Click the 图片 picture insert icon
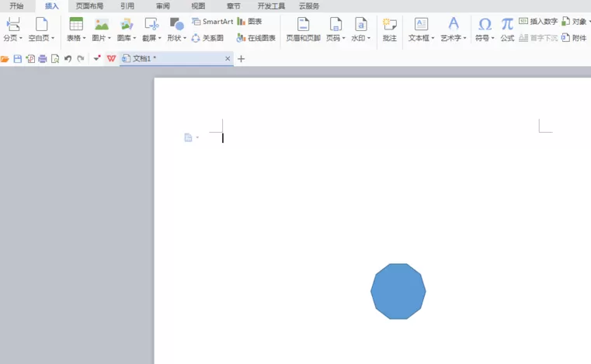591x364 pixels. [x=102, y=25]
